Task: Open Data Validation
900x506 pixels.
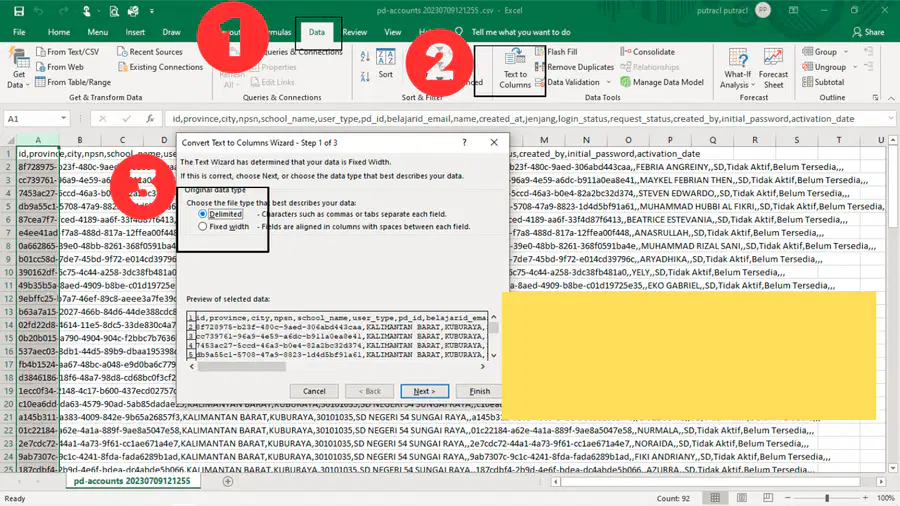Action: [x=568, y=82]
